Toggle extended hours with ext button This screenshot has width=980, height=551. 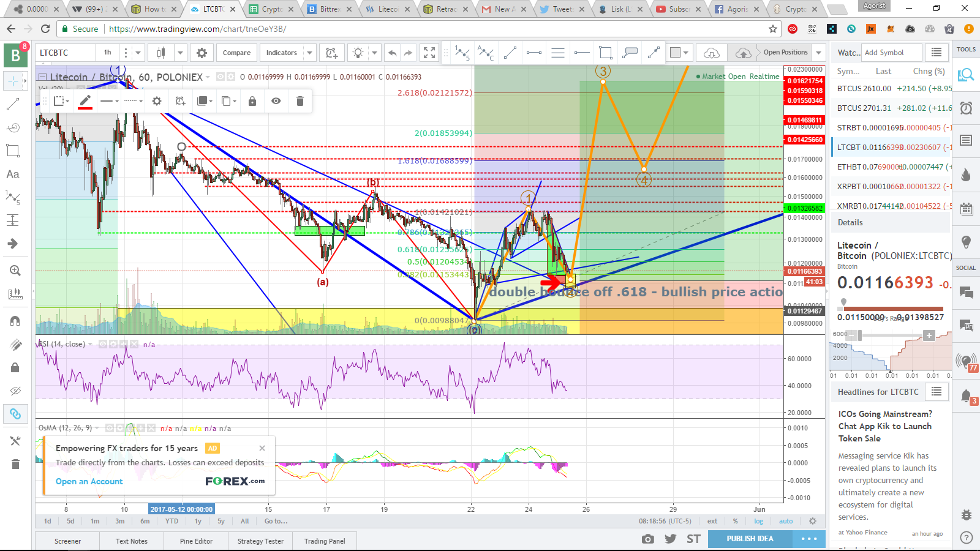pos(712,522)
